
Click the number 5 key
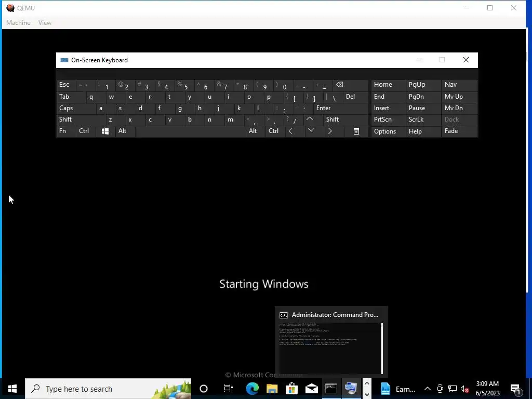coord(184,85)
